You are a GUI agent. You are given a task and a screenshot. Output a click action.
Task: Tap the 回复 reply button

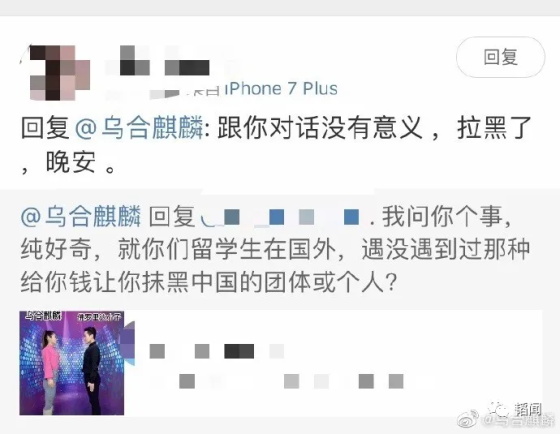coord(500,57)
